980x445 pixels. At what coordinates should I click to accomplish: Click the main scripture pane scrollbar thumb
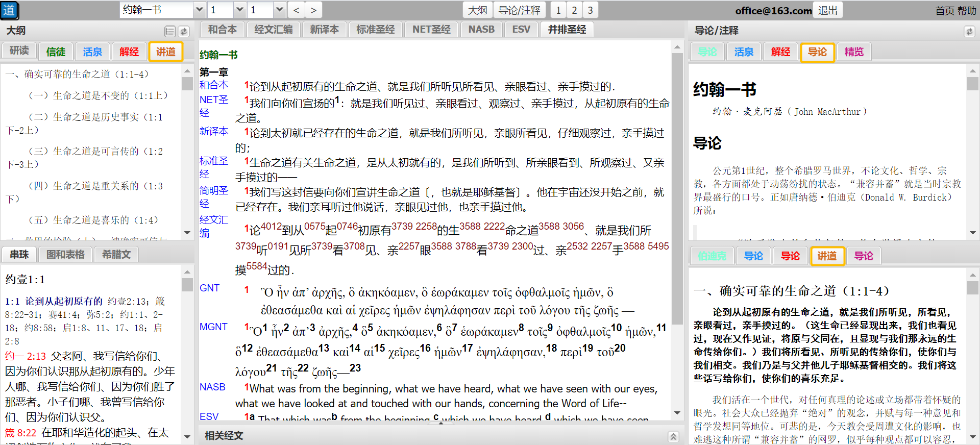pyautogui.click(x=677, y=189)
